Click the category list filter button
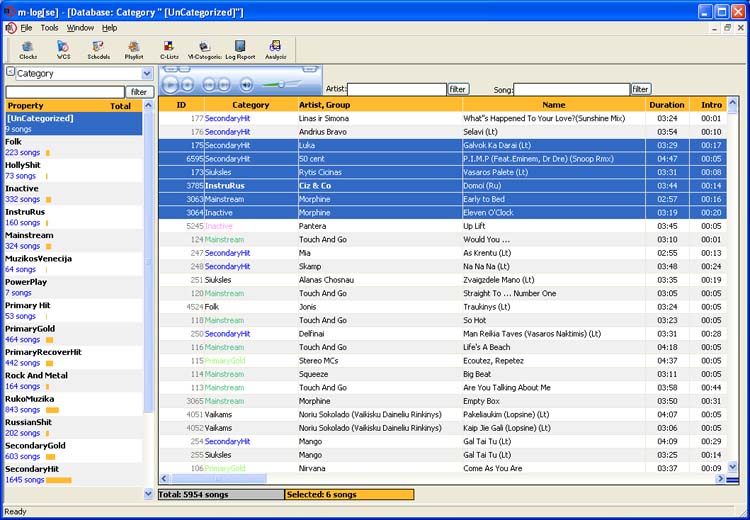 coord(139,92)
